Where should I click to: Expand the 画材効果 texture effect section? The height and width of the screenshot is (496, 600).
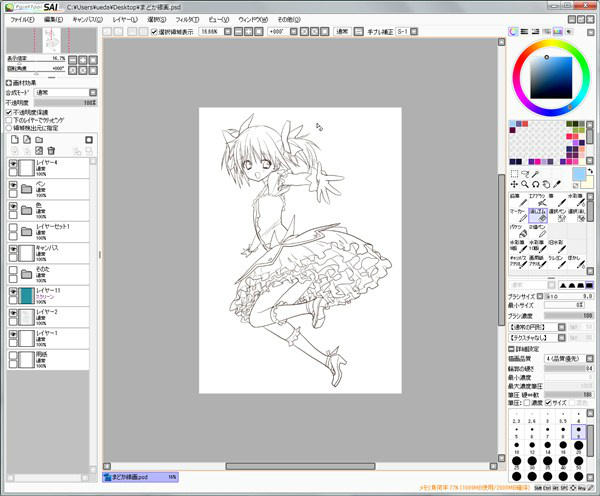click(x=9, y=83)
